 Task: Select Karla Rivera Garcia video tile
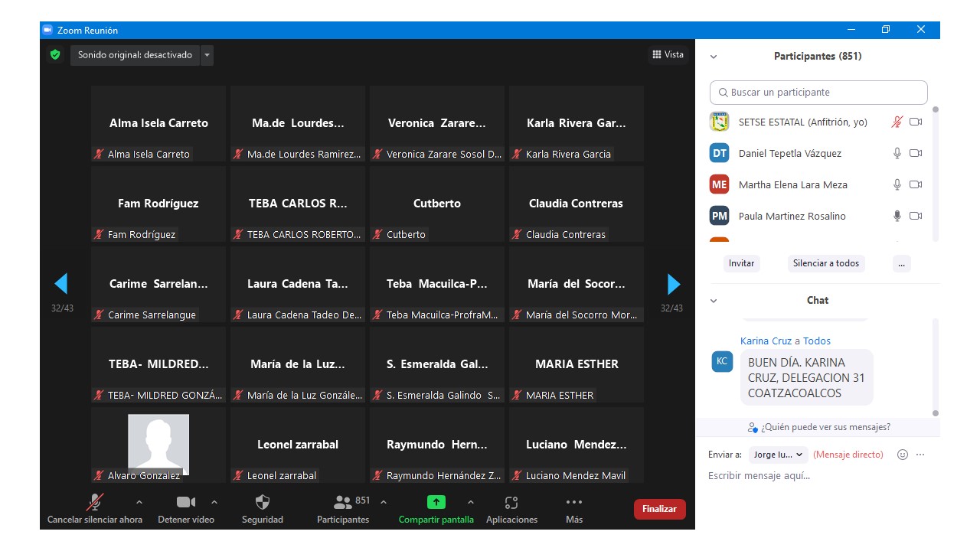pos(577,123)
